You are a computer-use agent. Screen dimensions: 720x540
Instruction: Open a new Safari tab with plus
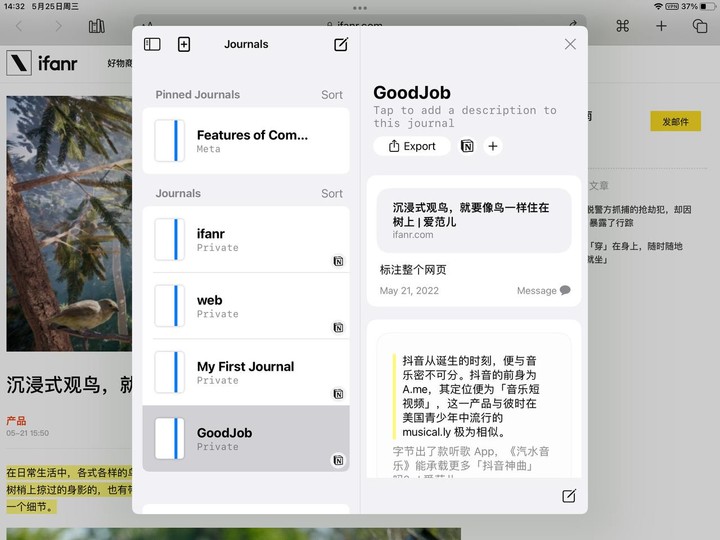[661, 26]
